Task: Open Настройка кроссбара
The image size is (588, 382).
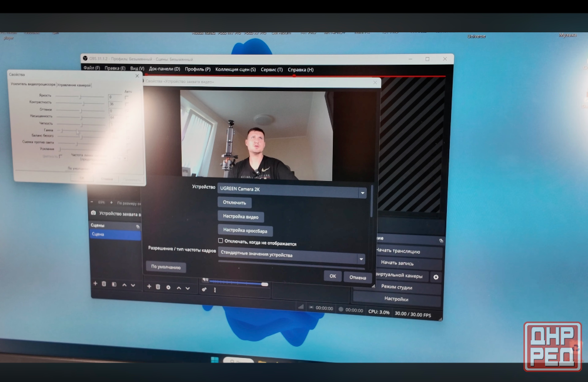Action: 245,230
